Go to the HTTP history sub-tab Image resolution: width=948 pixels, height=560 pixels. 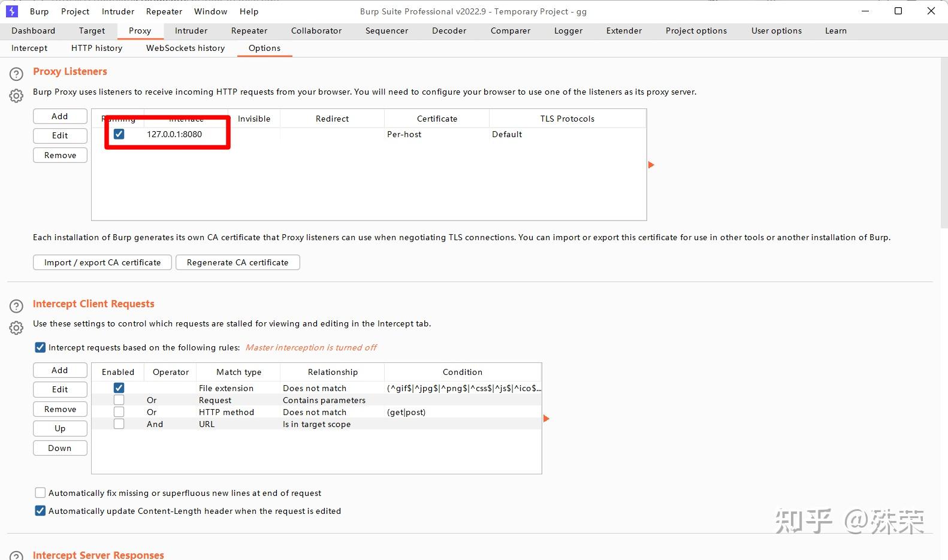click(96, 48)
